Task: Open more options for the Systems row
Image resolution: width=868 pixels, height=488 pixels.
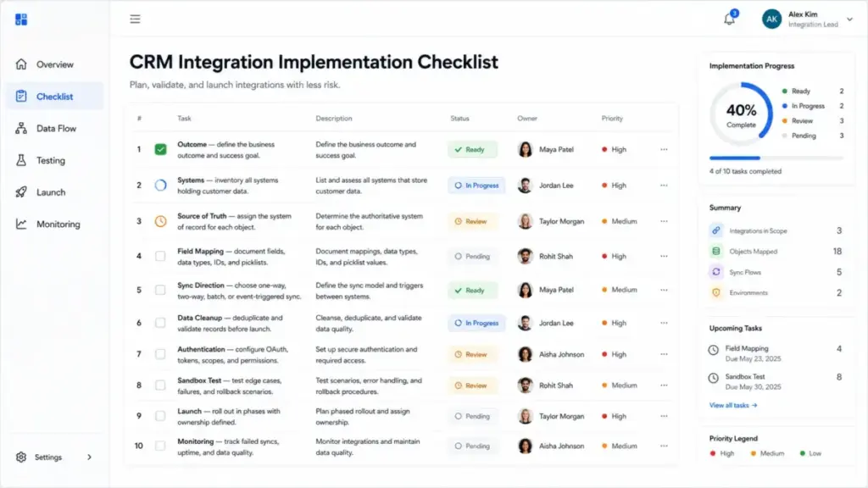Action: click(x=664, y=186)
